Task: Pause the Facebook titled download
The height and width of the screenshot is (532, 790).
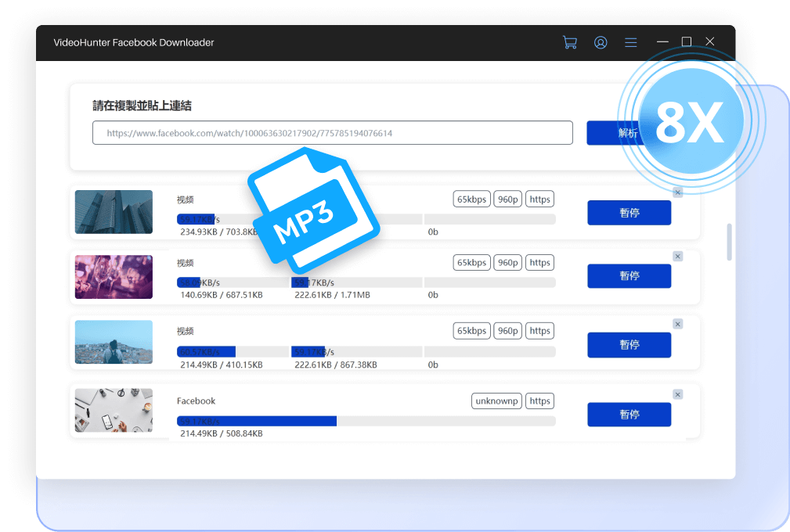Action: tap(629, 414)
